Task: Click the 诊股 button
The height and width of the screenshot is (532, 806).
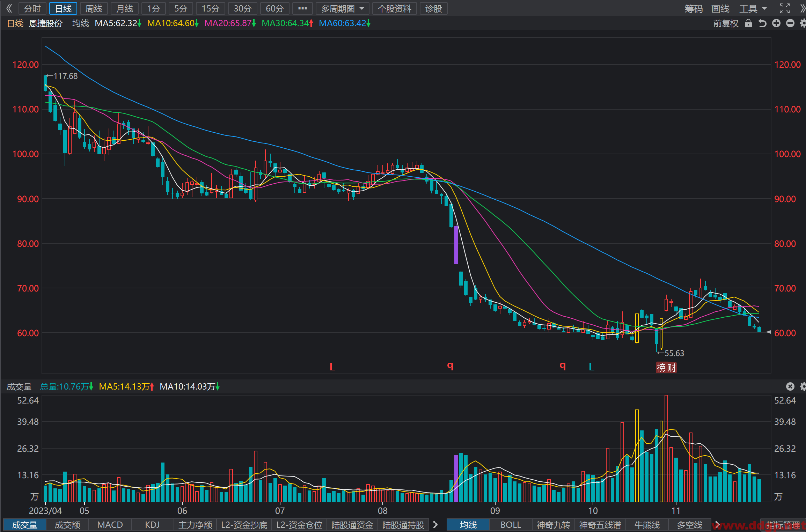Action: (433, 9)
